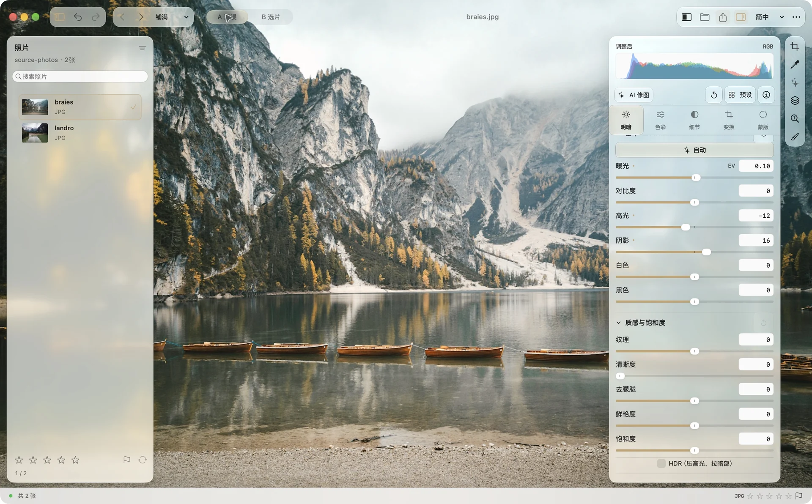Click the 阴影 slider handle
Screen dimensions: 812x504
point(706,252)
